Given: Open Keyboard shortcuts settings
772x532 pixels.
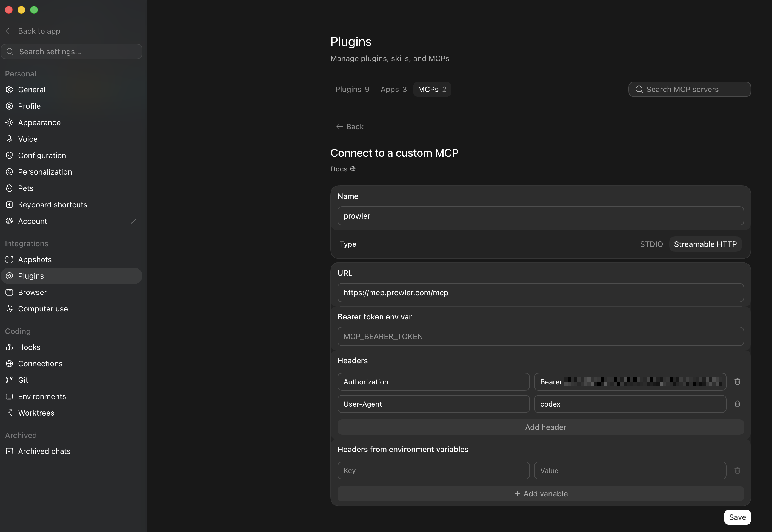Looking at the screenshot, I should coord(72,205).
